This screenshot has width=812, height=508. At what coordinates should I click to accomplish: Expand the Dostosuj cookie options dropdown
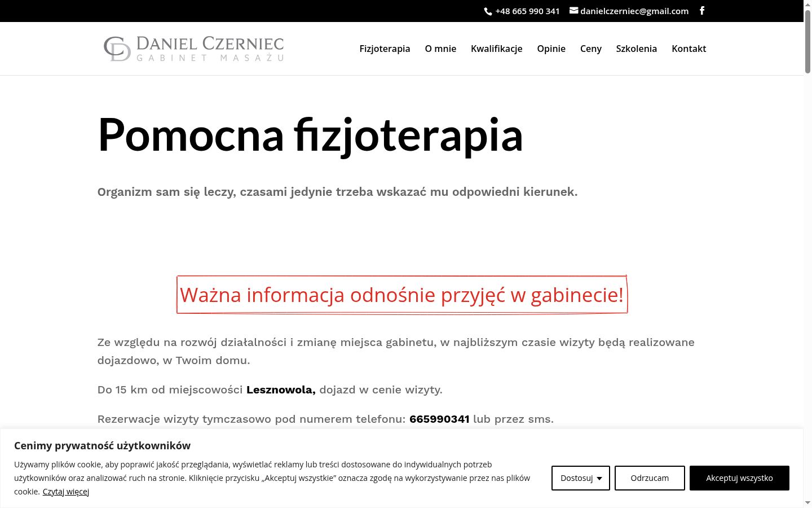(x=581, y=478)
